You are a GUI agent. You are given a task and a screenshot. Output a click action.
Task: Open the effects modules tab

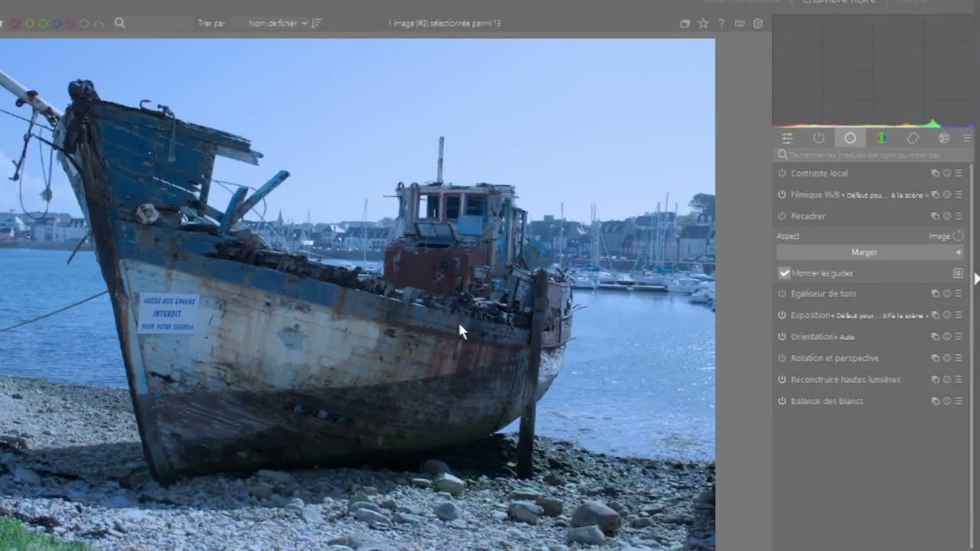(x=944, y=138)
